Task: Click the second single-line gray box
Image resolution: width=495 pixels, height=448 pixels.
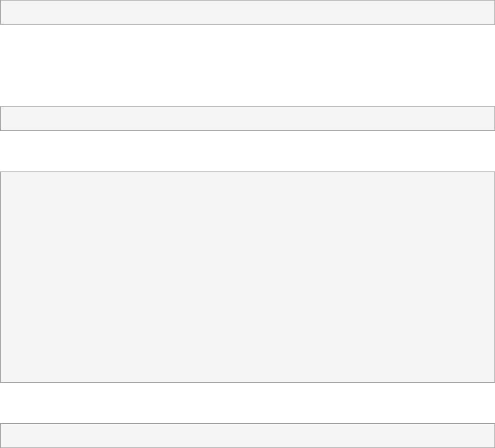Action: pos(247,118)
